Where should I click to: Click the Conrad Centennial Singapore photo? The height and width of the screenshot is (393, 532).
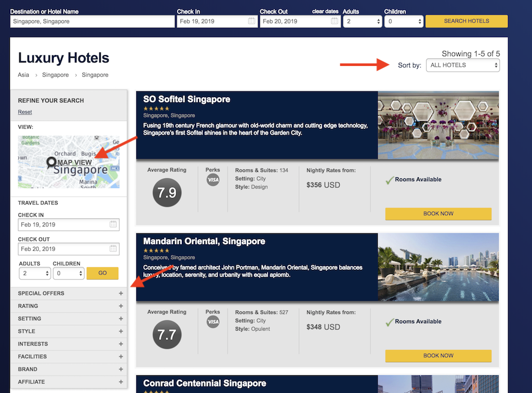click(x=438, y=384)
